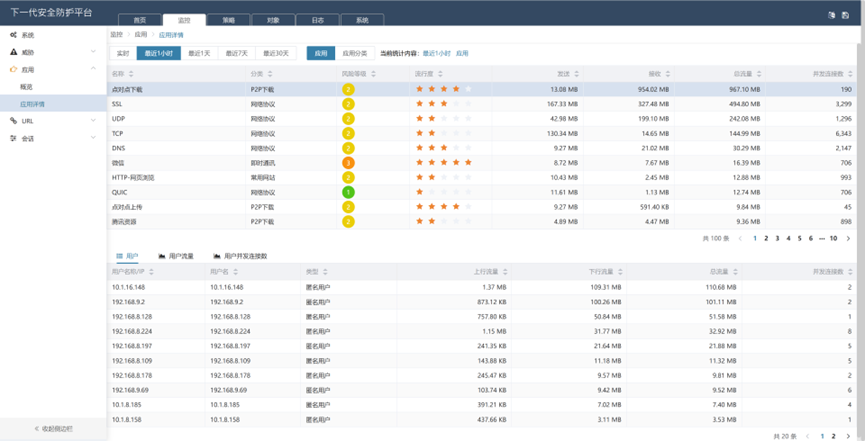Viewport: 865px width, 441px height.
Task: Select the 最近30天 time range
Action: (276, 54)
